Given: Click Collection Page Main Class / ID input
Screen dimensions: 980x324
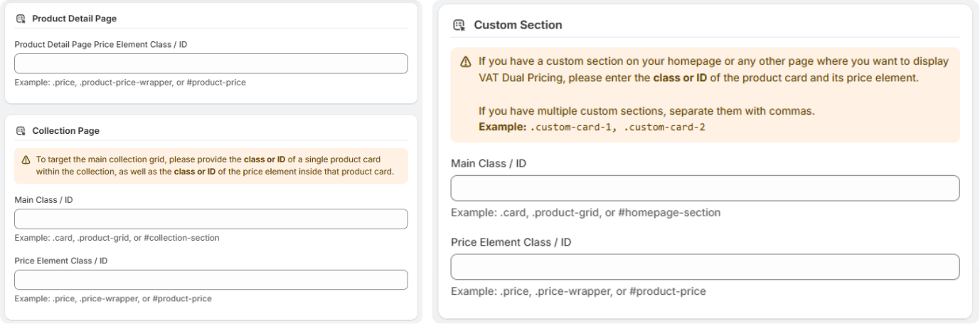Looking at the screenshot, I should [x=211, y=219].
